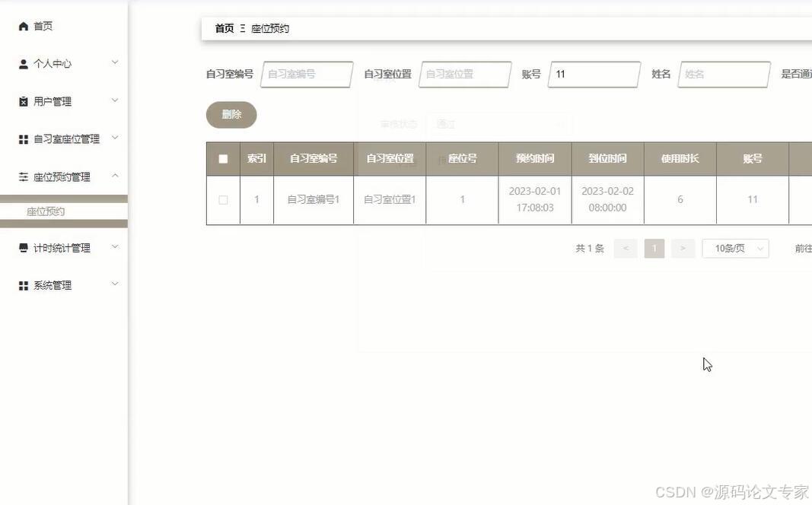The image size is (812, 505).
Task: Click the sliders icon for 座位预约管理
Action: click(x=24, y=177)
